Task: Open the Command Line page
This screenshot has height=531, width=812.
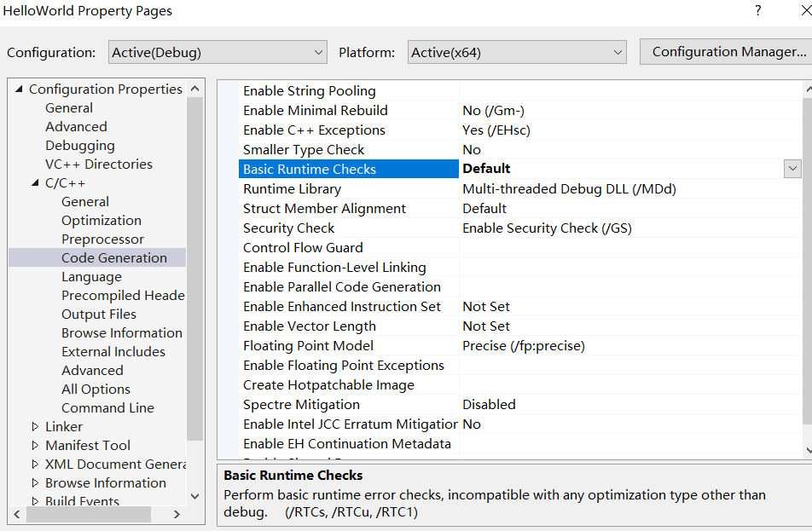Action: click(107, 408)
